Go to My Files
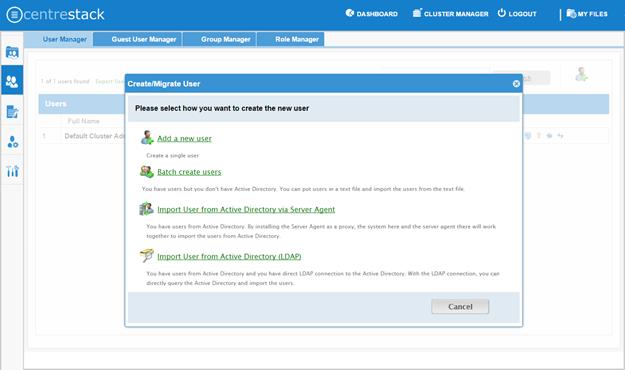The image size is (625, 370). point(587,14)
